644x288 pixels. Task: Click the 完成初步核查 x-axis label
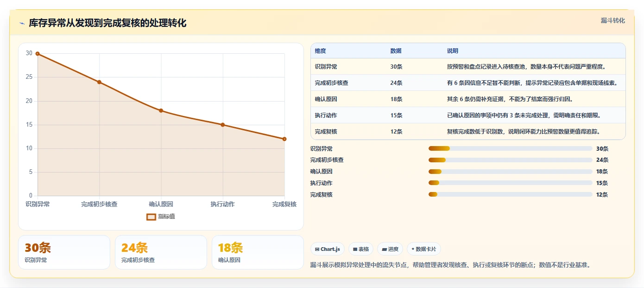pyautogui.click(x=99, y=204)
